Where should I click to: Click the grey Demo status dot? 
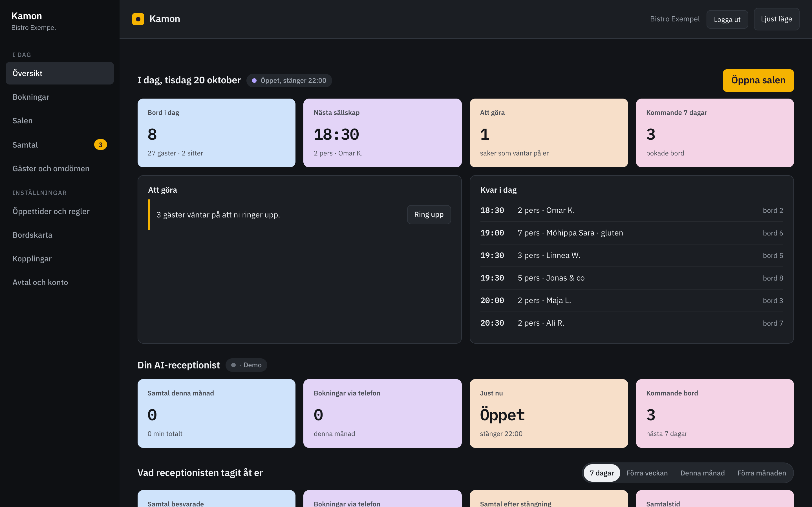[233, 365]
